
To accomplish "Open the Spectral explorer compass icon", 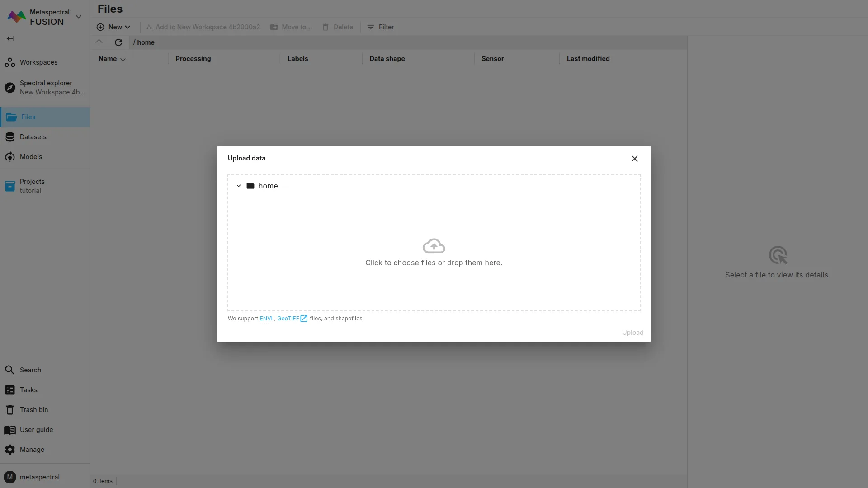I will coord(10,88).
